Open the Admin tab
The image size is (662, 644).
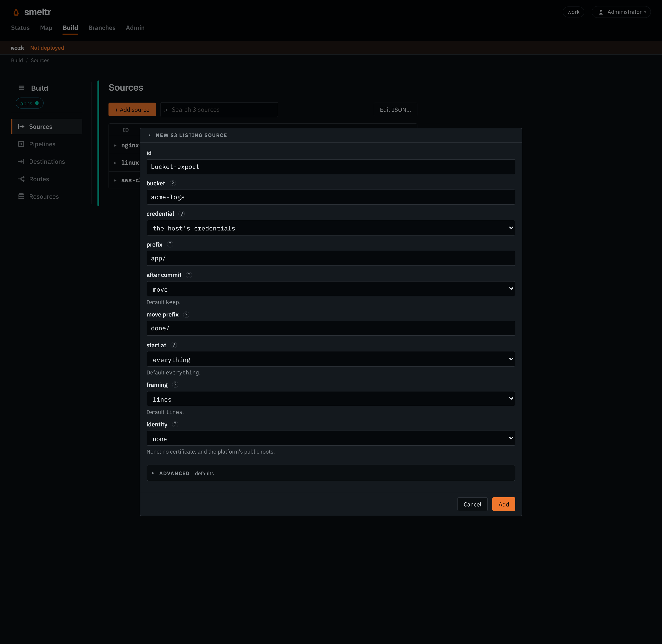tap(135, 28)
